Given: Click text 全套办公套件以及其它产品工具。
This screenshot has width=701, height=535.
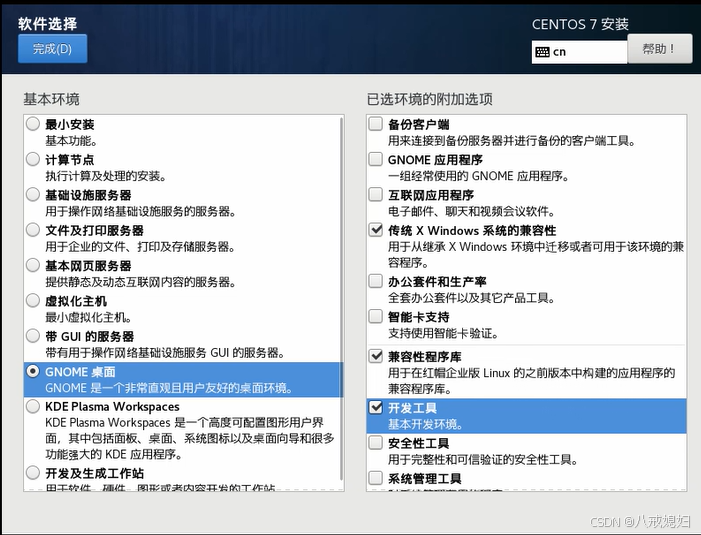Looking at the screenshot, I should point(471,298).
